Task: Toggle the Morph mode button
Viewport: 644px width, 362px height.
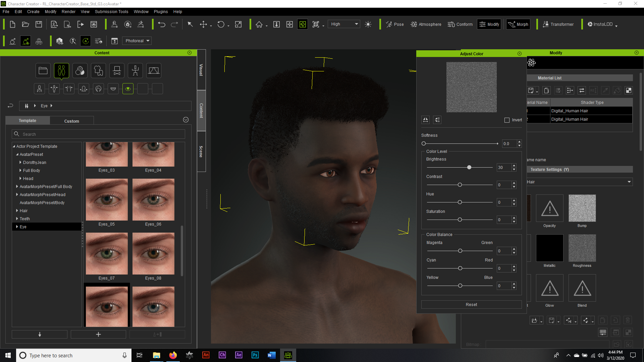Action: 518,24
